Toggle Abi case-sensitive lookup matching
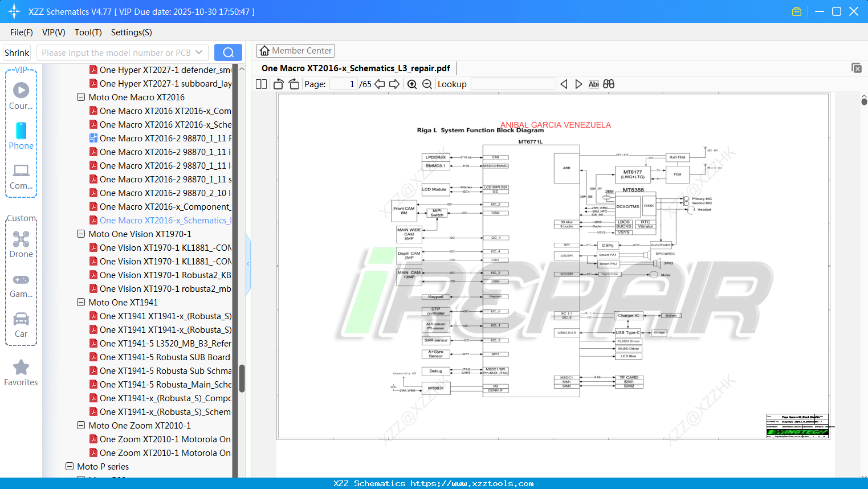868x489 pixels. [593, 84]
